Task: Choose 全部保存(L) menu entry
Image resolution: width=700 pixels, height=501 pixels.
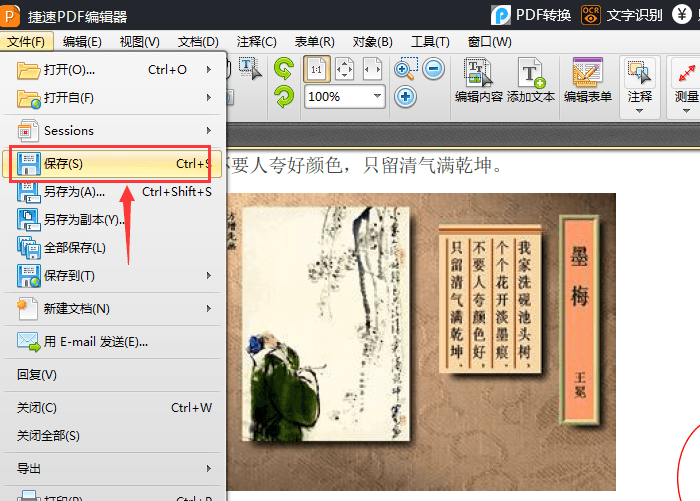Action: [112, 248]
